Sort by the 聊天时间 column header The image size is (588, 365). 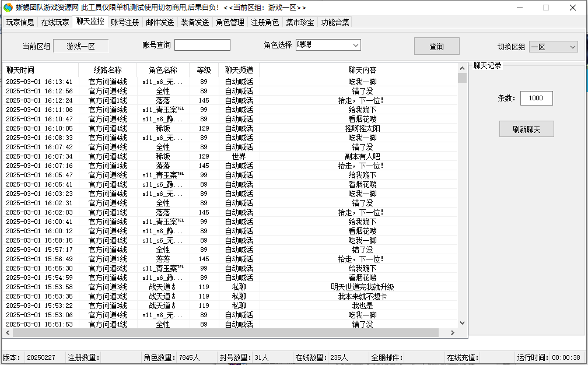tap(20, 70)
